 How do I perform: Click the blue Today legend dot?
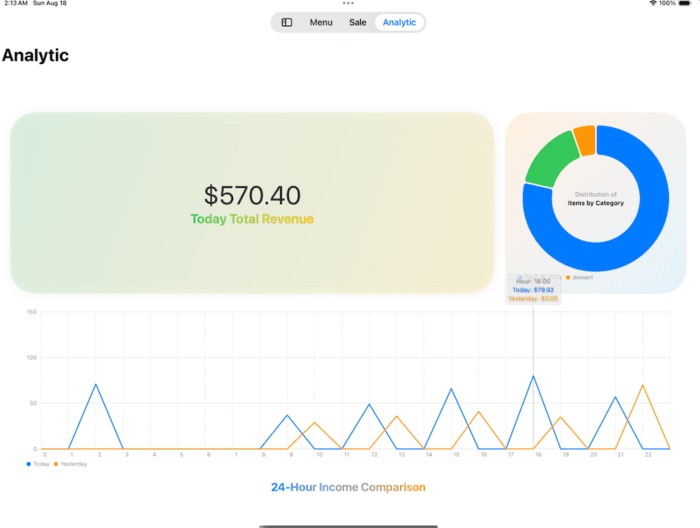tap(29, 464)
